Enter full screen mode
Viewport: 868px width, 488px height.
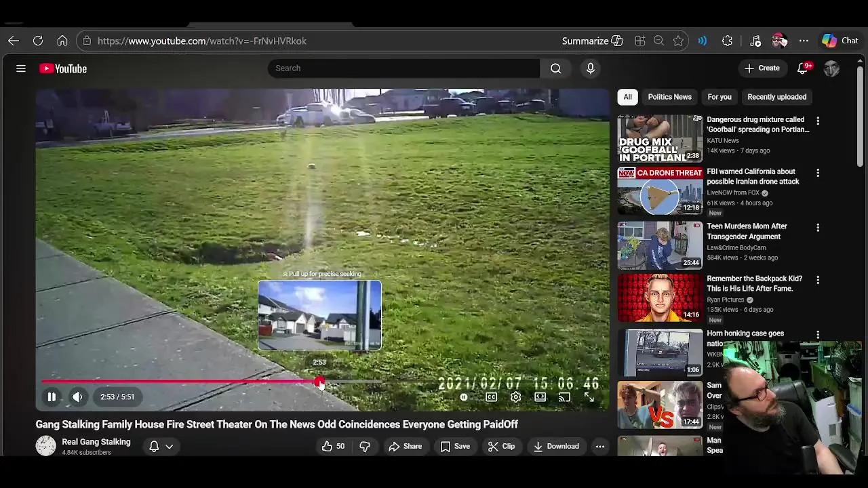589,397
